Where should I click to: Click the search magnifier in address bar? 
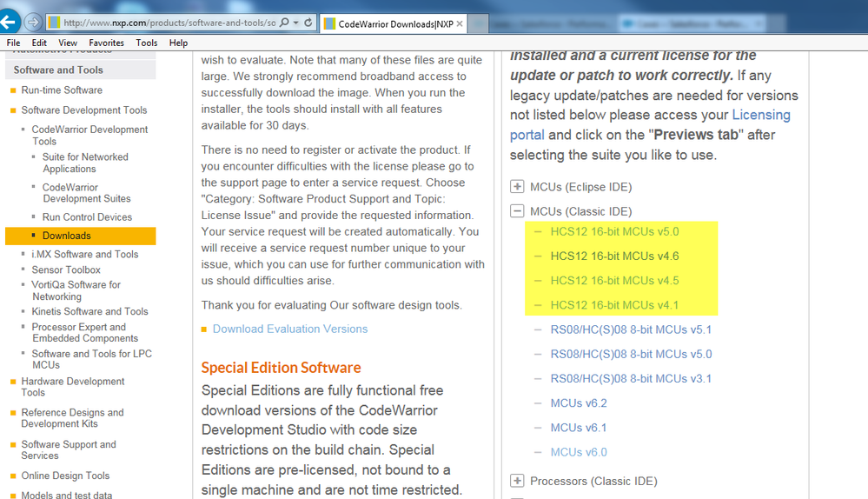(284, 23)
